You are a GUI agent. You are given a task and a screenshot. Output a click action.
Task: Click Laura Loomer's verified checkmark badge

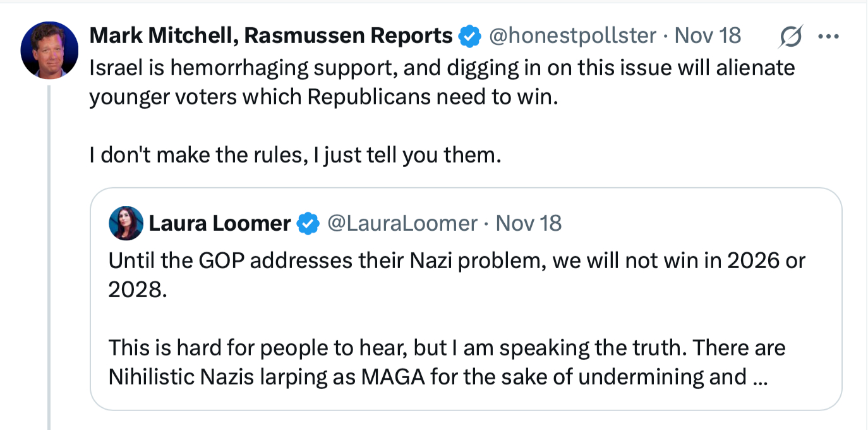[308, 224]
